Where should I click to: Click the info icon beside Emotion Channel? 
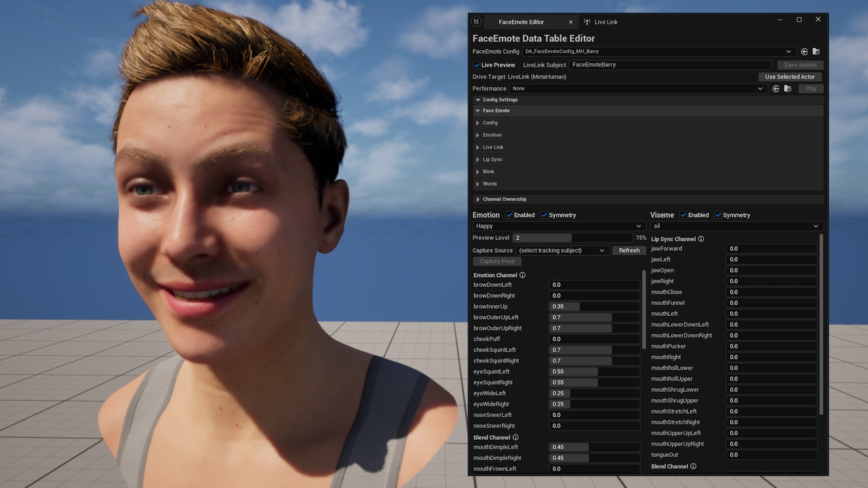[522, 275]
